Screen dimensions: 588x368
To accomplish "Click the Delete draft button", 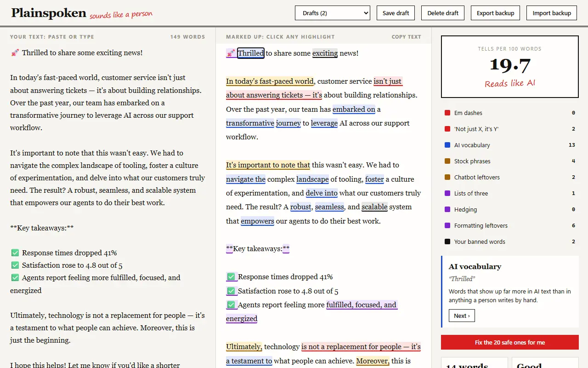I will coord(443,13).
